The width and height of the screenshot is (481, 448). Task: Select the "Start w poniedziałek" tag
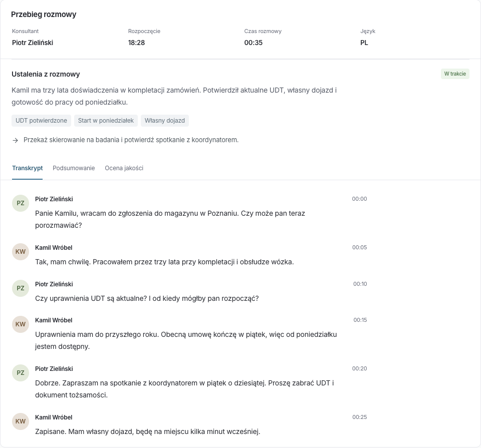[x=106, y=121]
